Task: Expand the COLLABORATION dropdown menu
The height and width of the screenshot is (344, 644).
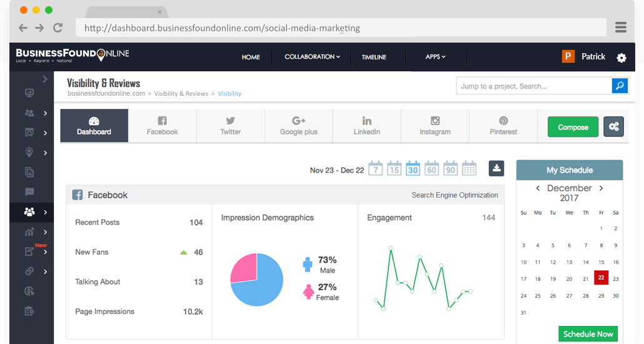Action: pyautogui.click(x=312, y=57)
